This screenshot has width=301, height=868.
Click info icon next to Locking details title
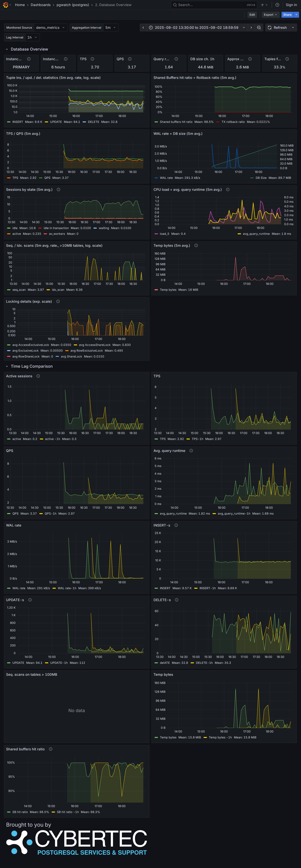[x=58, y=302]
